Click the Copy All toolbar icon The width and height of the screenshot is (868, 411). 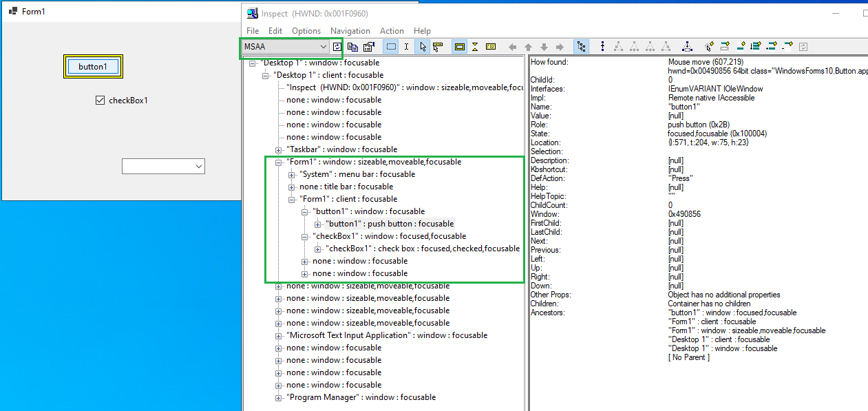(352, 46)
